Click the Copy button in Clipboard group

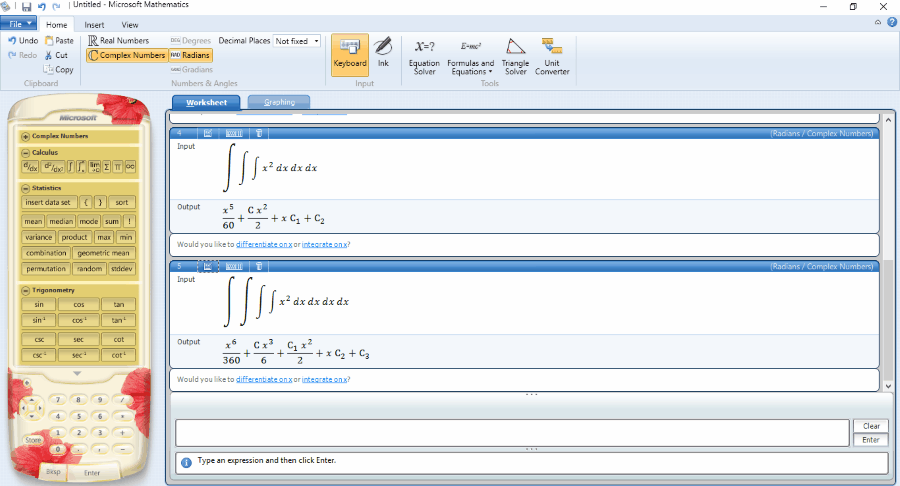click(59, 69)
